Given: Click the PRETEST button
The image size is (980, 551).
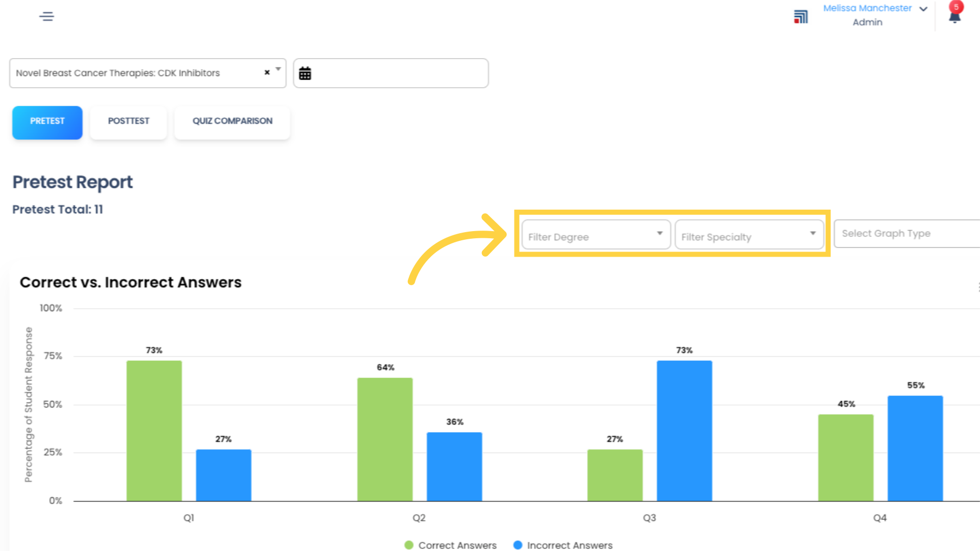Looking at the screenshot, I should click(x=47, y=120).
